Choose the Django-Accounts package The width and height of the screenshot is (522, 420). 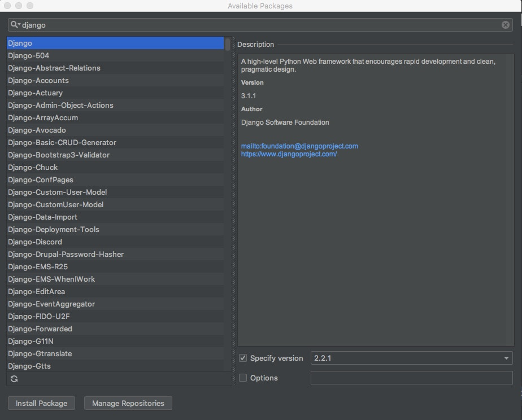[x=115, y=81]
